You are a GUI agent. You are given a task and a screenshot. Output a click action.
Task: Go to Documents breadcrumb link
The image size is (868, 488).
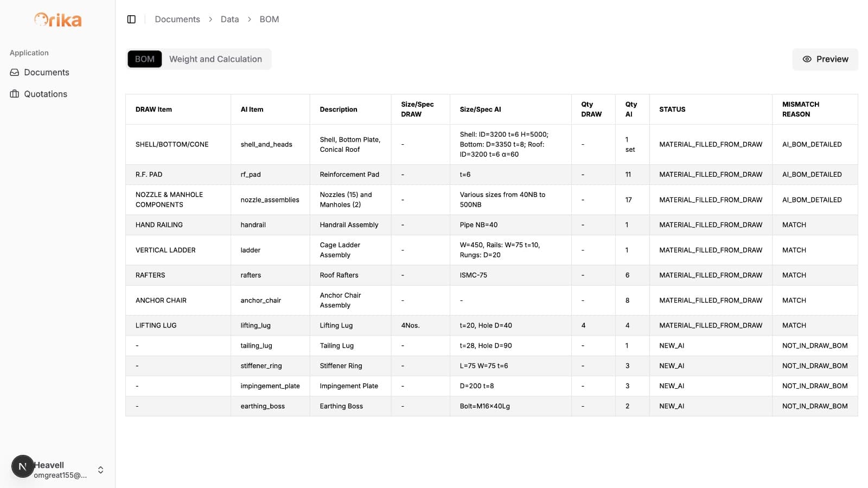tap(177, 20)
